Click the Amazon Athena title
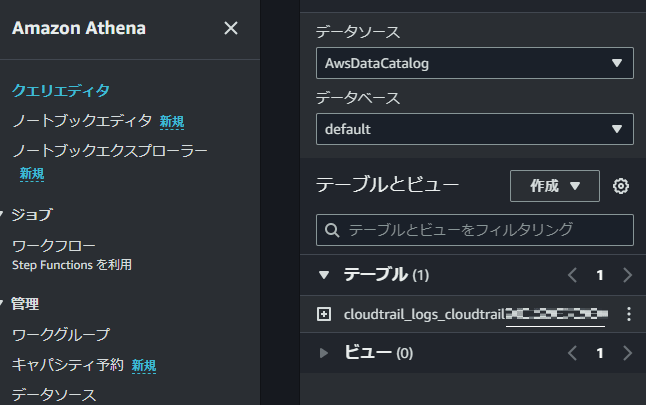Screen dimensions: 646x405 click(x=79, y=28)
